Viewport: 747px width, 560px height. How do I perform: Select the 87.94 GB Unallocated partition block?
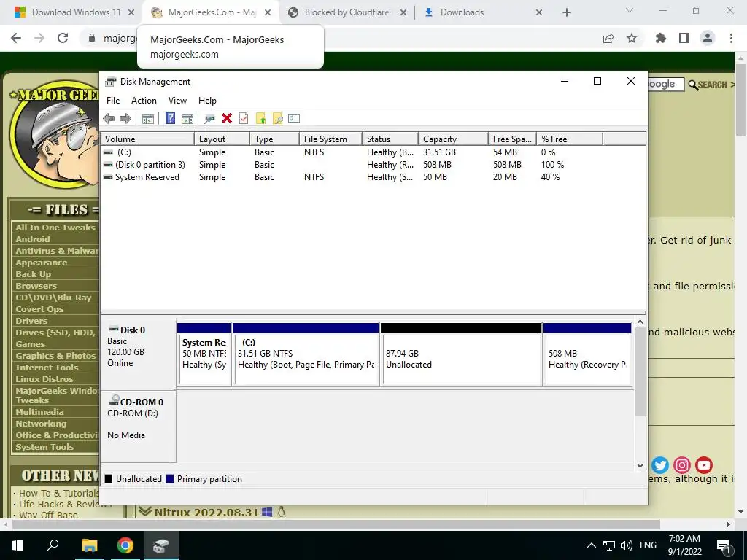(461, 354)
